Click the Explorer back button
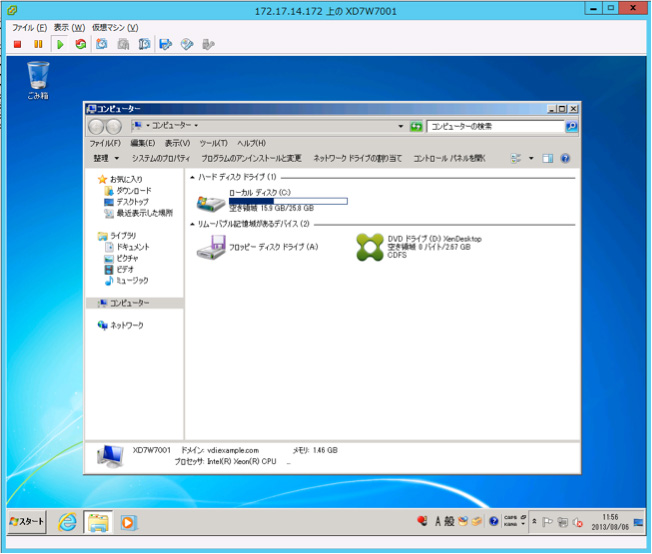Screen dimensions: 652x554 click(96, 126)
